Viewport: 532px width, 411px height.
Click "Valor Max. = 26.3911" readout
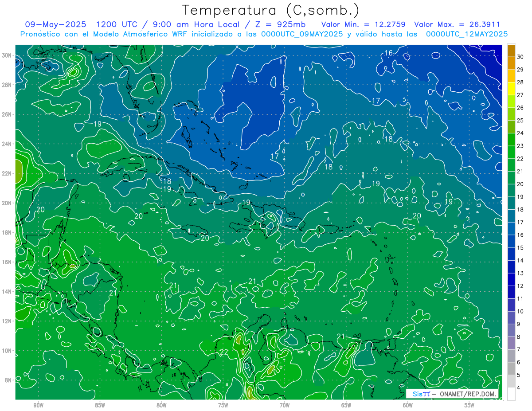click(457, 24)
